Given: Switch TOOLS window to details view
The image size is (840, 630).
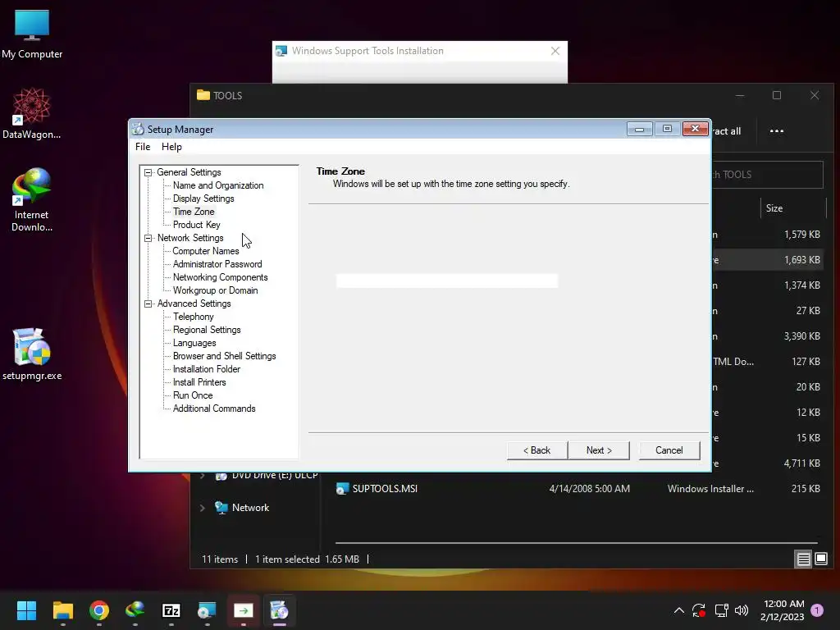Looking at the screenshot, I should point(804,559).
